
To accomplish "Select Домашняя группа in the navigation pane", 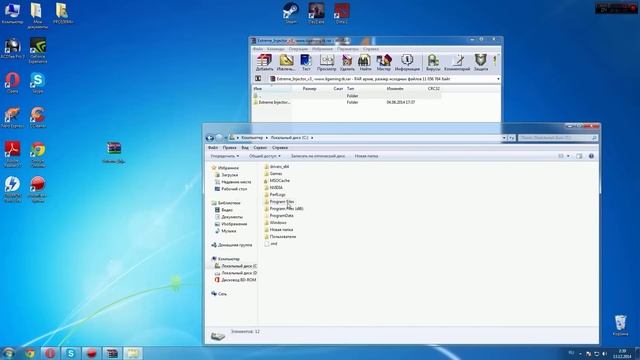I will (x=231, y=245).
